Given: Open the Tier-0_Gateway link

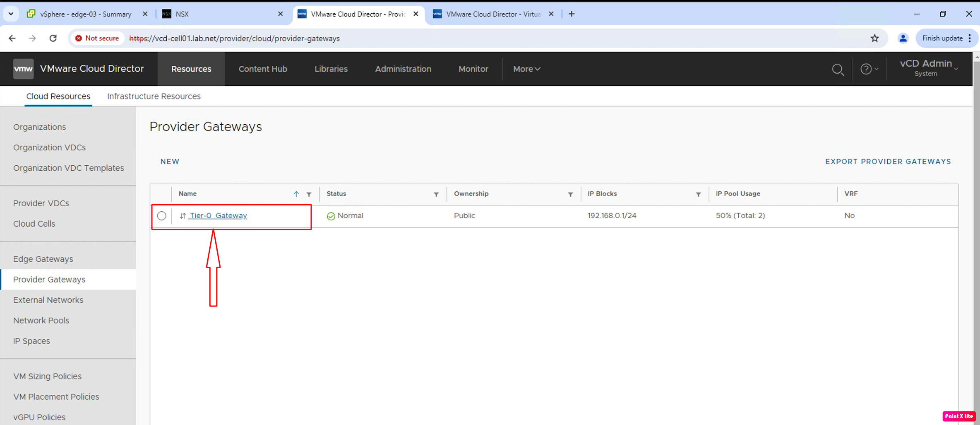Looking at the screenshot, I should click(218, 215).
